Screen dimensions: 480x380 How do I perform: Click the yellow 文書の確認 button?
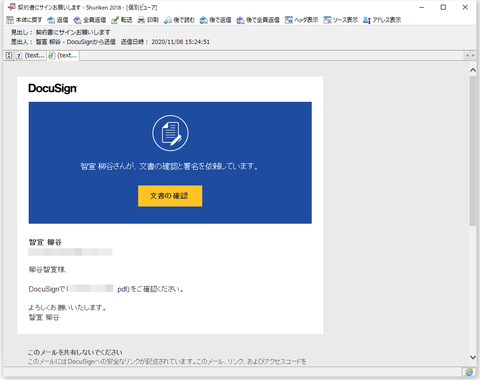170,196
